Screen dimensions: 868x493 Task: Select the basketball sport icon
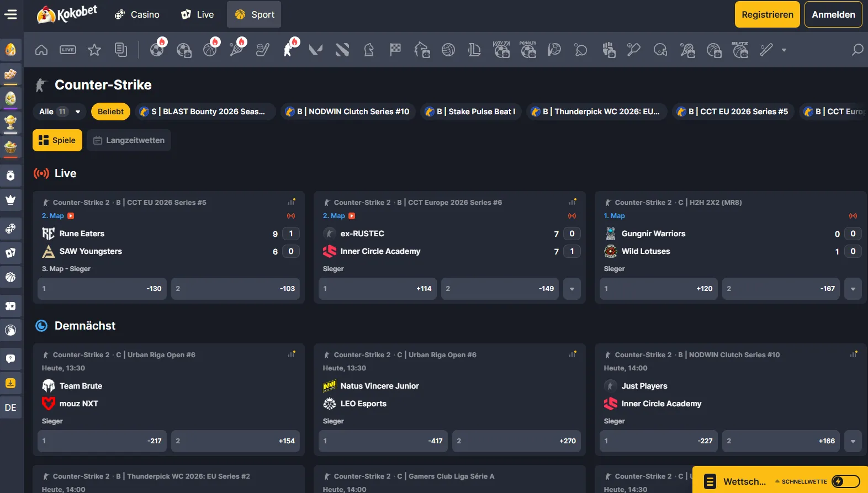point(210,50)
